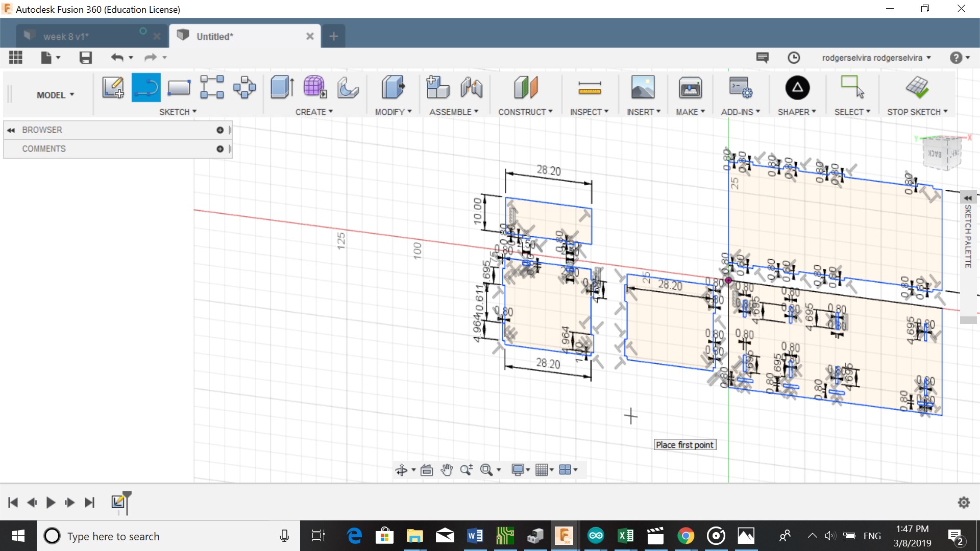Expand the BROWSER panel plus toggle
Viewport: 980px width, 551px height.
[220, 130]
